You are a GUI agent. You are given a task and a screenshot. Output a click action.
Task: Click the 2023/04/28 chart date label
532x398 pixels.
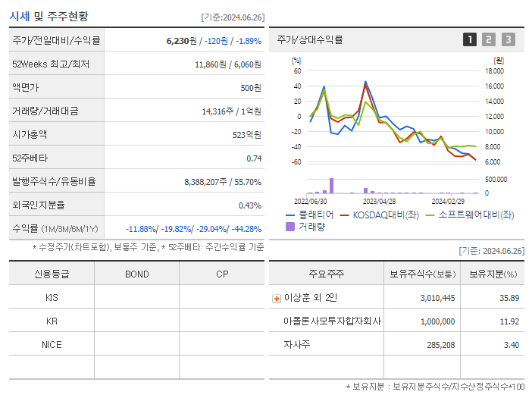point(380,202)
